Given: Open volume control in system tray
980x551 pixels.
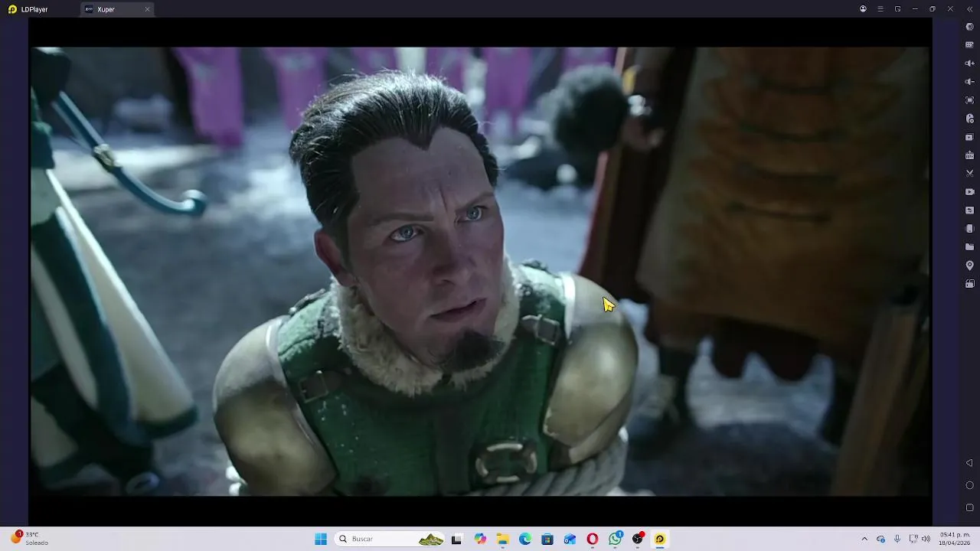Looking at the screenshot, I should (x=926, y=539).
